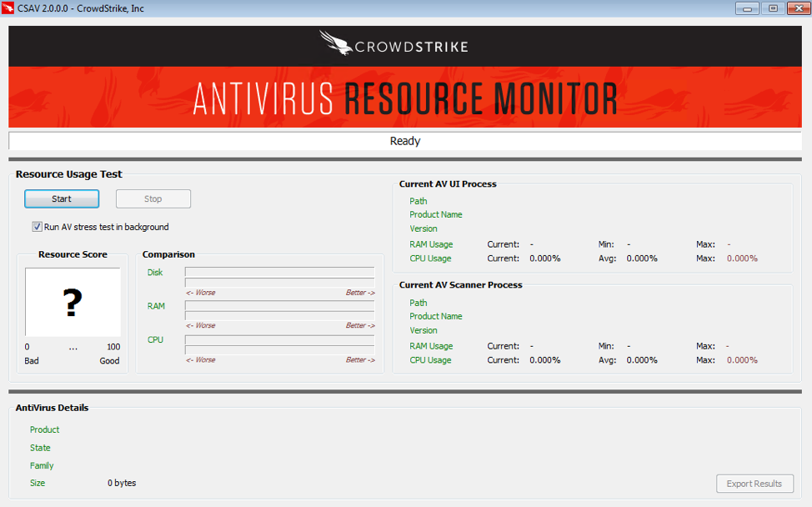Image resolution: width=812 pixels, height=507 pixels.
Task: Click the question mark resource score box
Action: coord(73,303)
